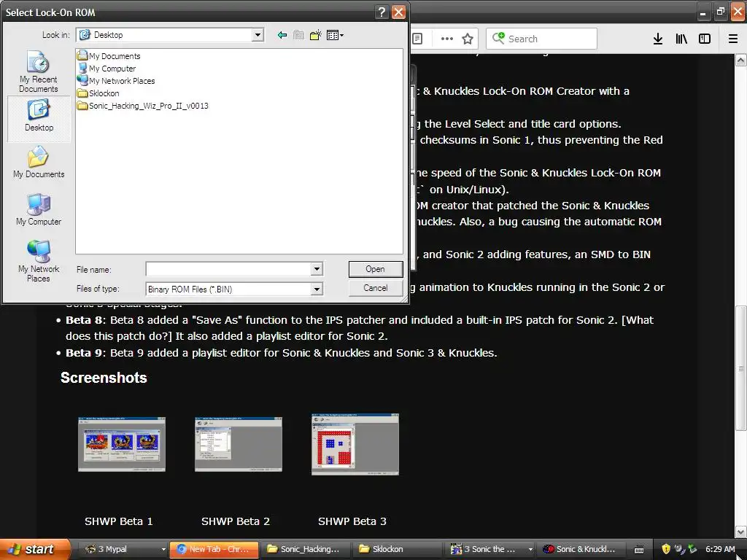This screenshot has width=747, height=560.
Task: Open My Computer in places bar
Action: (x=39, y=209)
